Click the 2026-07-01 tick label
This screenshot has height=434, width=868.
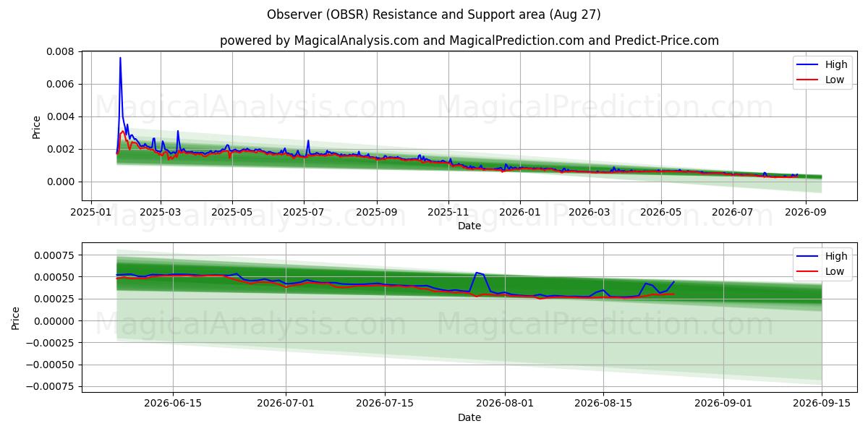tap(286, 404)
